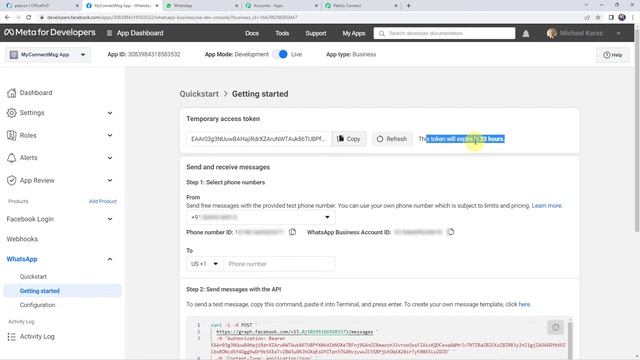Click the browser share icon in address bar
This screenshot has width=640, height=360.
click(587, 17)
